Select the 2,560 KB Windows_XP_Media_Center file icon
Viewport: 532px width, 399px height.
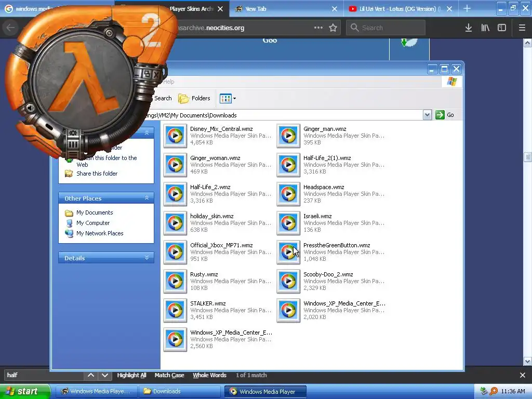pyautogui.click(x=175, y=340)
